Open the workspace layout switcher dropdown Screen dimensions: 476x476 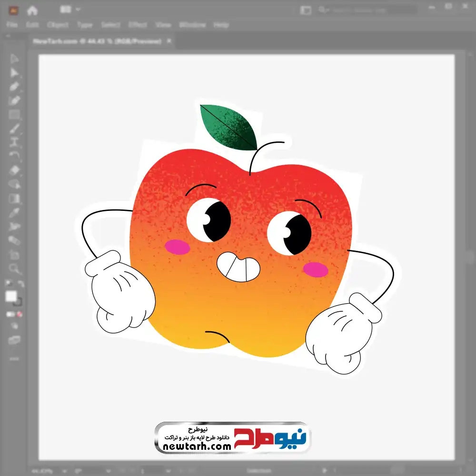[71, 10]
